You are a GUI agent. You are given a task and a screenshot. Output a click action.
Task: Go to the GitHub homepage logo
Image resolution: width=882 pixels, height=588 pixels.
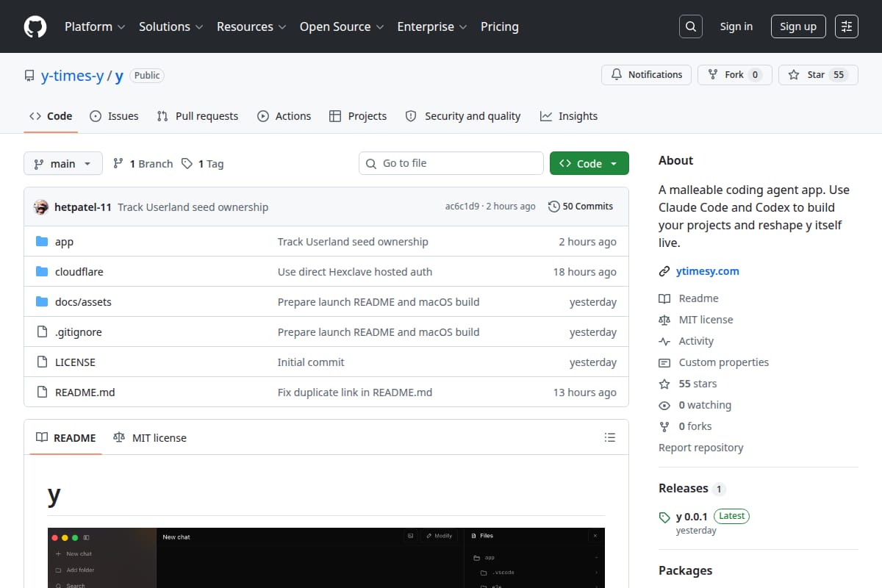coord(35,26)
